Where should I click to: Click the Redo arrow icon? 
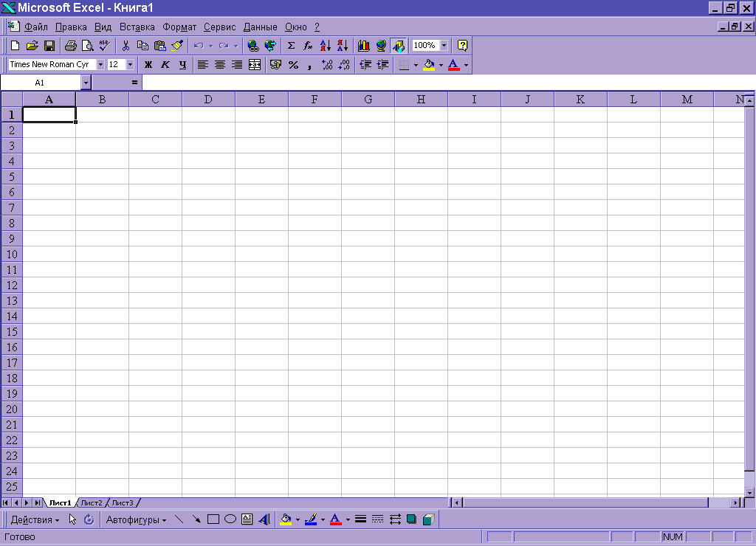pos(223,46)
